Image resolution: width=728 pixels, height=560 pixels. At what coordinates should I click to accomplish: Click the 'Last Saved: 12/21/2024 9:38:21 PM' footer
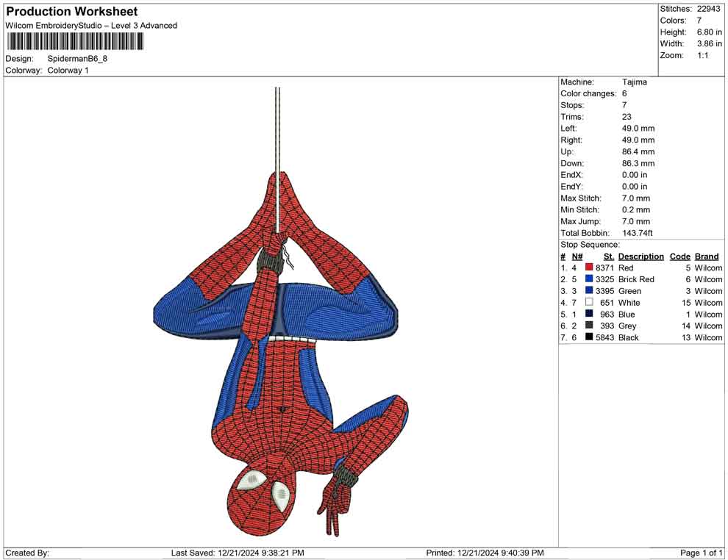coord(238,553)
